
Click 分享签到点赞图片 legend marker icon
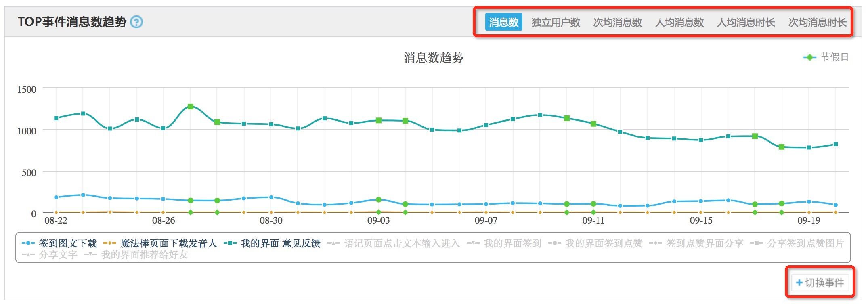[x=756, y=243]
